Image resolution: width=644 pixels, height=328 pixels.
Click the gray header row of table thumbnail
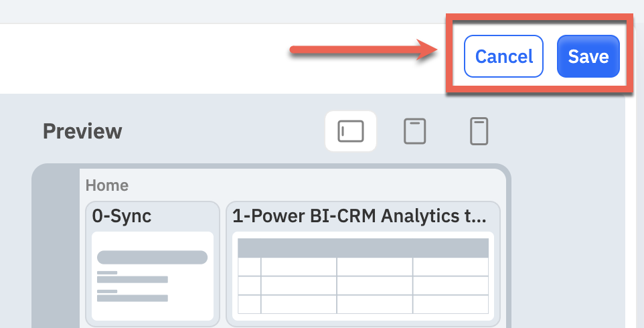coord(363,248)
